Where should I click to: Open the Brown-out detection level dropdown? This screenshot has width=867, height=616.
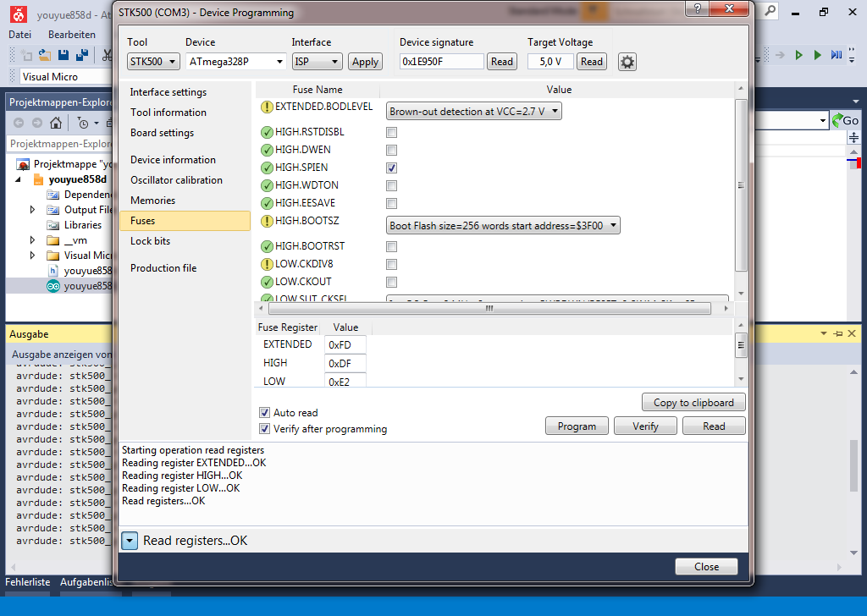pos(474,111)
